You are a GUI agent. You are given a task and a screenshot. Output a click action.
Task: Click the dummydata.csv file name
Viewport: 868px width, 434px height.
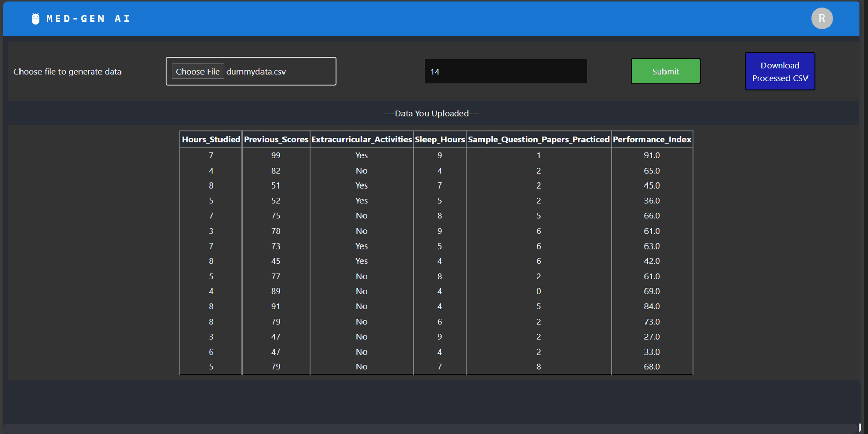click(x=256, y=71)
